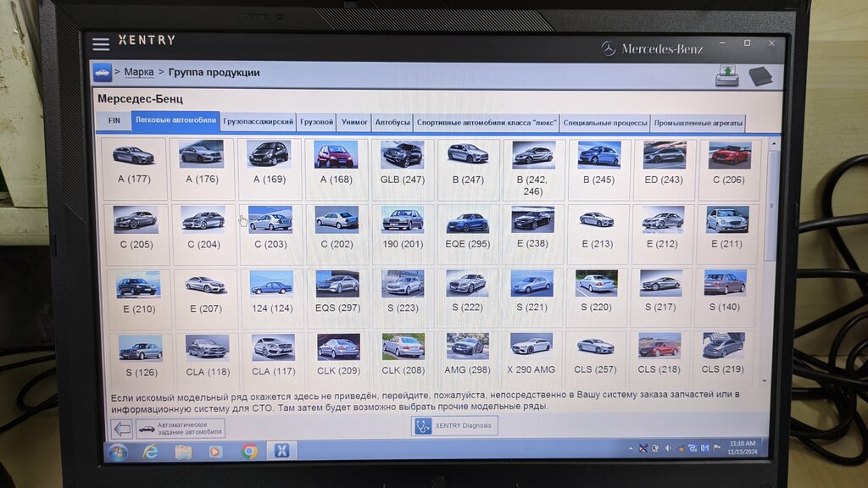The width and height of the screenshot is (868, 488).
Task: Pick the E (212) model
Action: (662, 234)
